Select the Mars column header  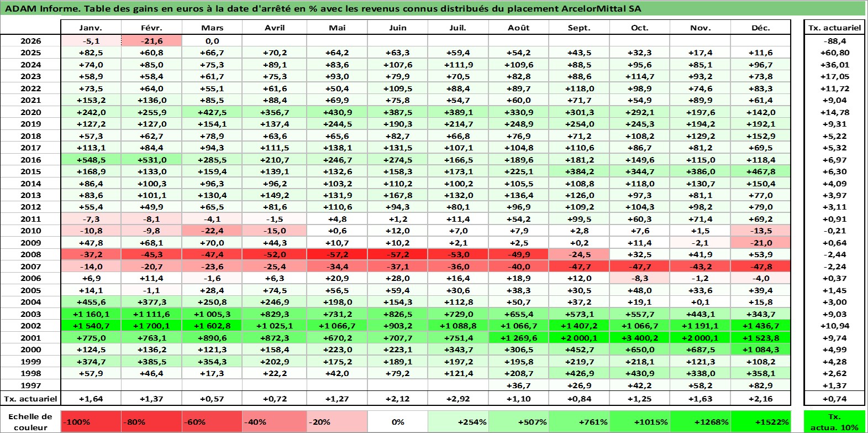click(x=212, y=28)
